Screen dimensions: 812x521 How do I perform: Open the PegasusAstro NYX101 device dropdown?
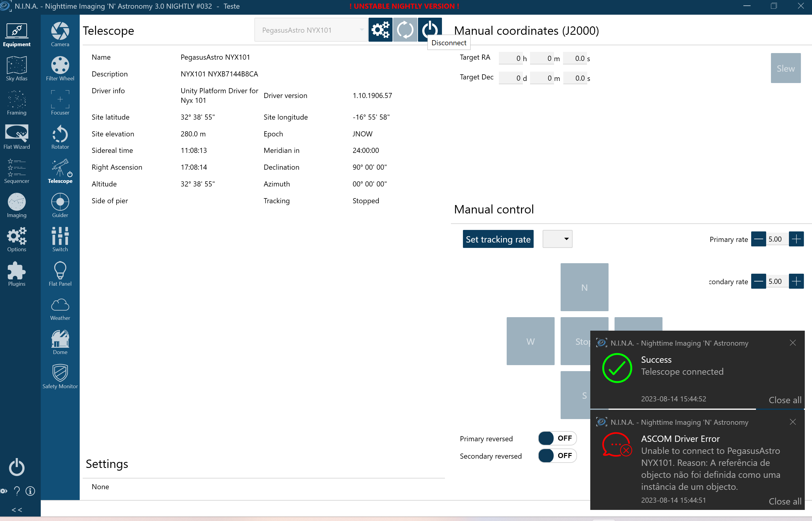click(311, 30)
